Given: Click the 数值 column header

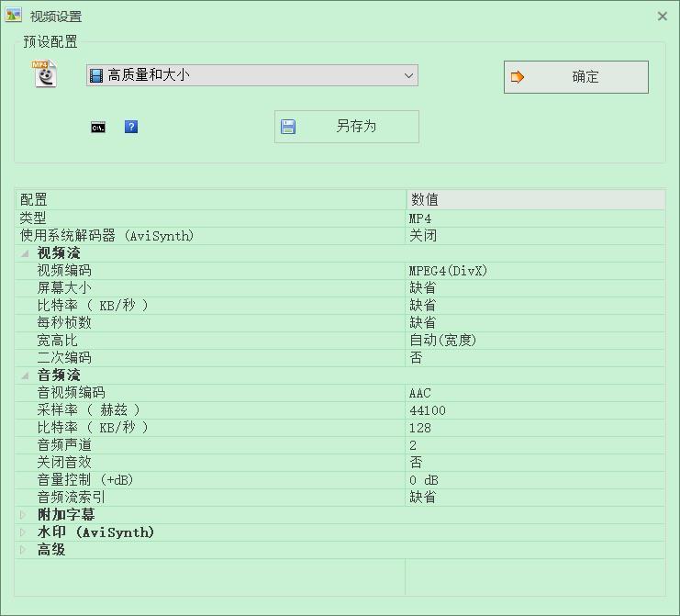Looking at the screenshot, I should pyautogui.click(x=535, y=199).
